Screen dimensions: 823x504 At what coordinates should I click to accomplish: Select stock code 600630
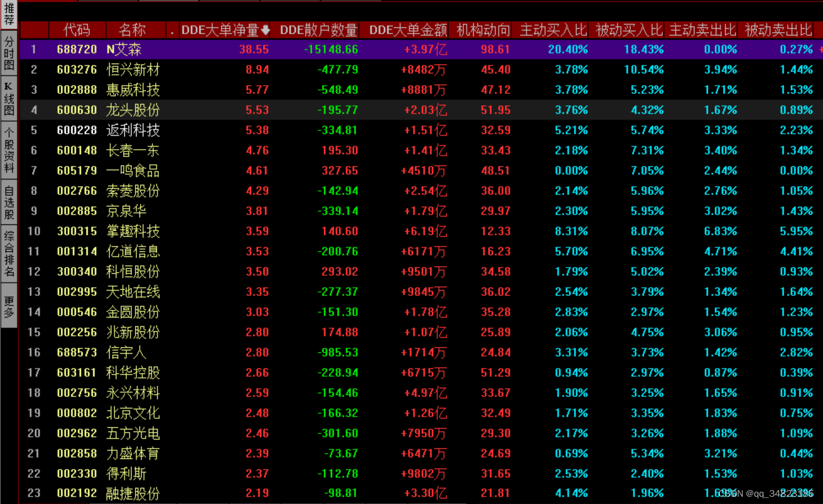pyautogui.click(x=77, y=110)
